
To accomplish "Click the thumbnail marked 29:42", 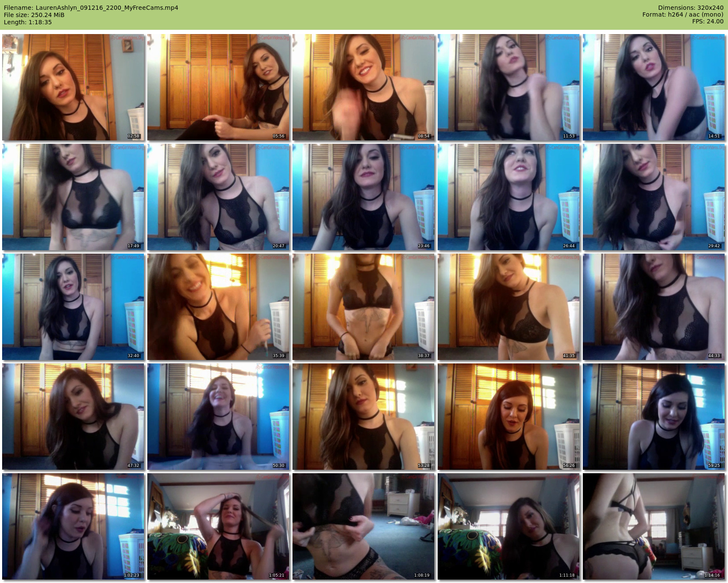I will 653,197.
